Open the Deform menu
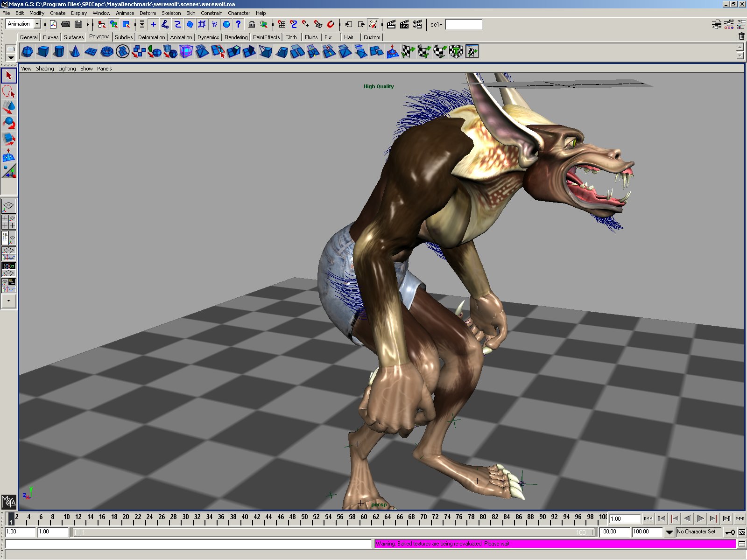 148,13
